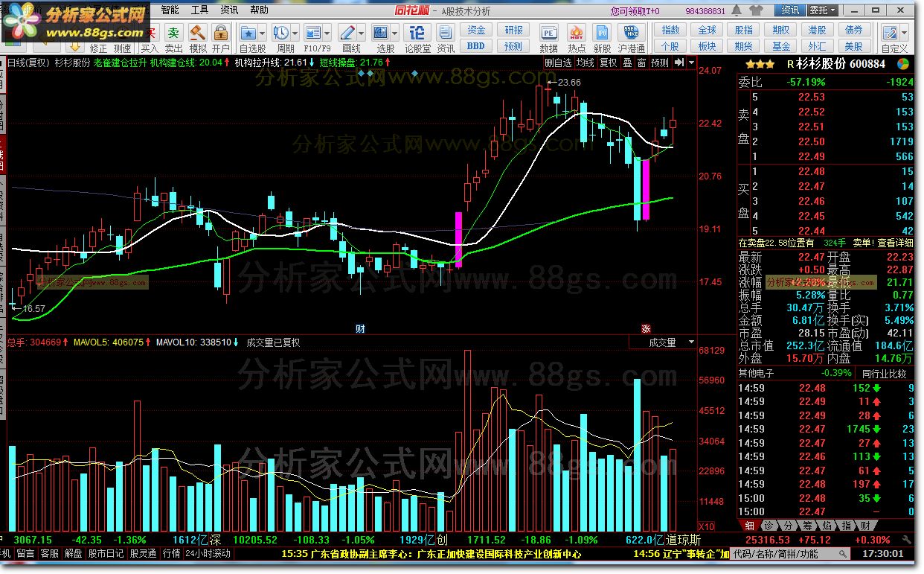Viewport: 924px width, 574px height.
Task: Click the 选股 stock picker icon
Action: click(x=381, y=34)
